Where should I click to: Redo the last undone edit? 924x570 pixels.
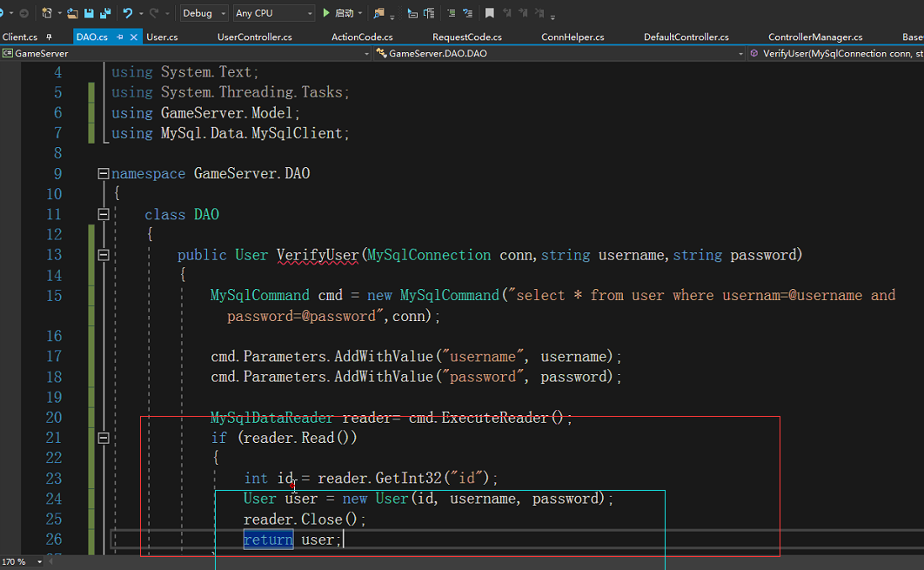(x=154, y=13)
